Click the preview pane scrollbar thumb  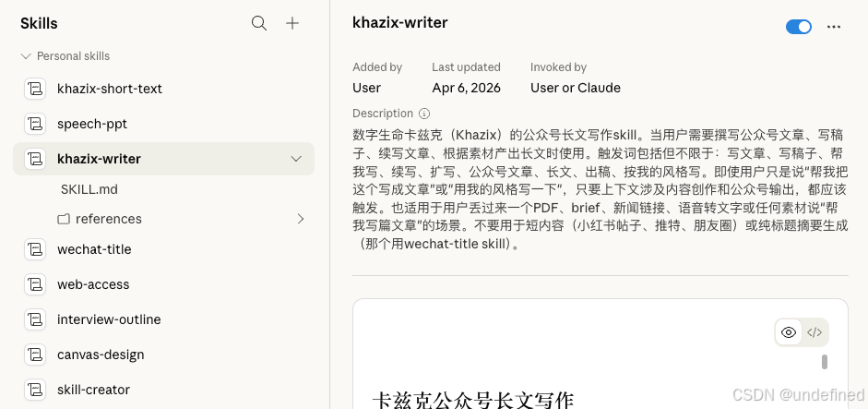[x=825, y=362]
